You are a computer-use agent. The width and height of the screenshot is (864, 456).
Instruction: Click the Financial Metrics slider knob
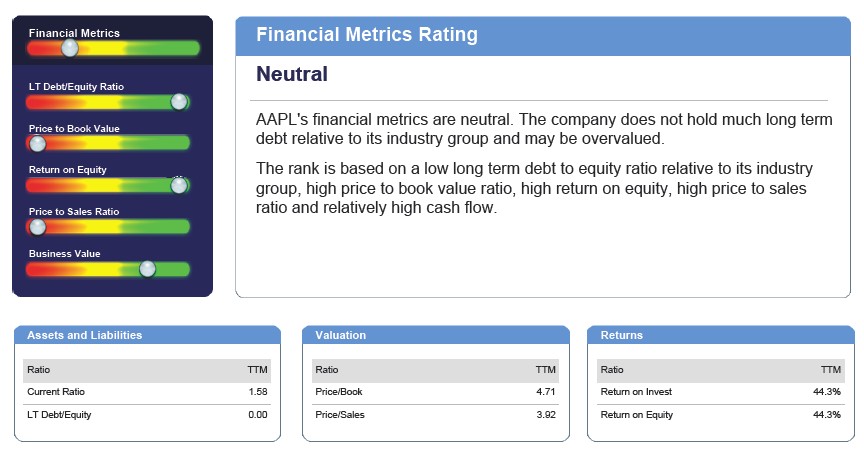click(x=69, y=47)
